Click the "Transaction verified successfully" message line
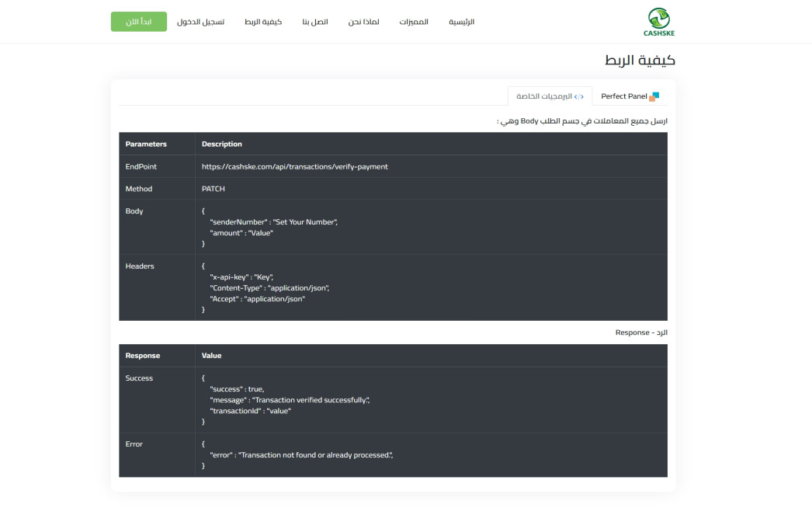The image size is (812, 508). [x=290, y=400]
